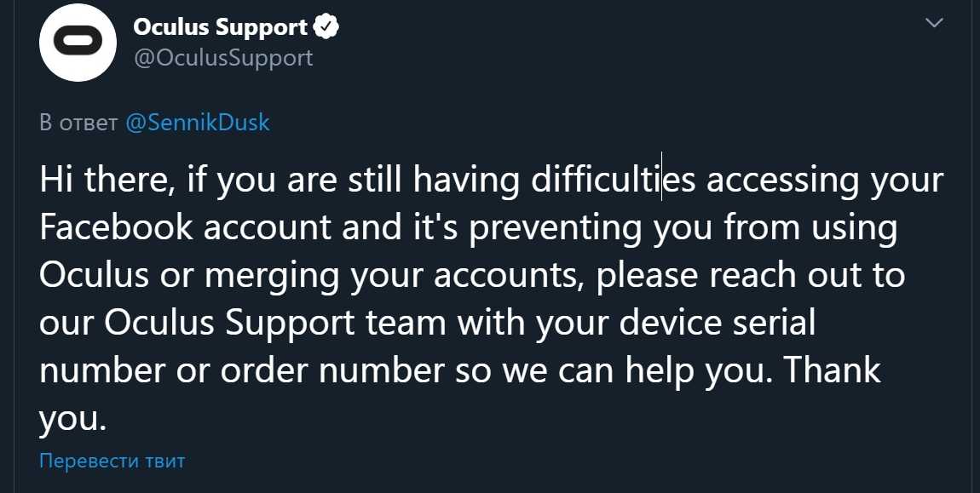Click the @OculusSupport handle

[223, 58]
